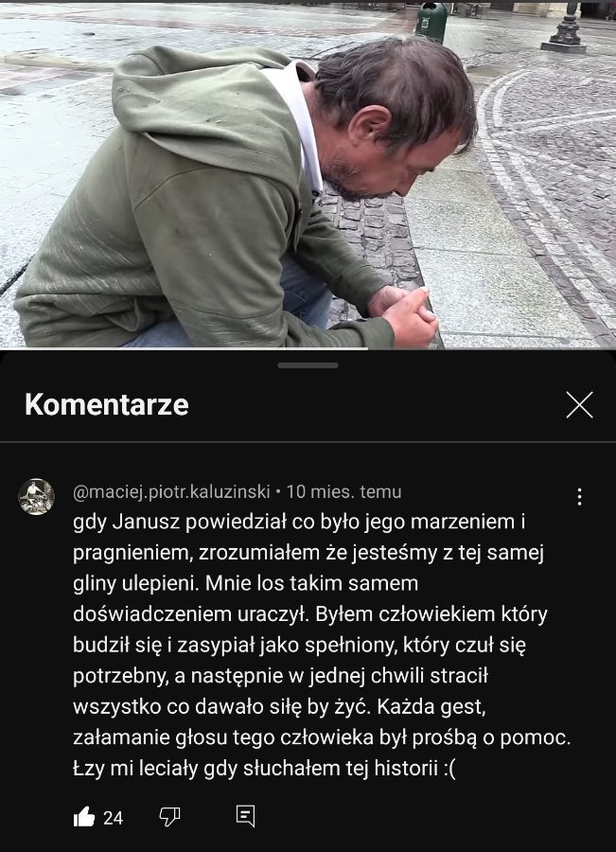Dislike the comment with thumbs-down icon
The image size is (616, 852).
[169, 817]
